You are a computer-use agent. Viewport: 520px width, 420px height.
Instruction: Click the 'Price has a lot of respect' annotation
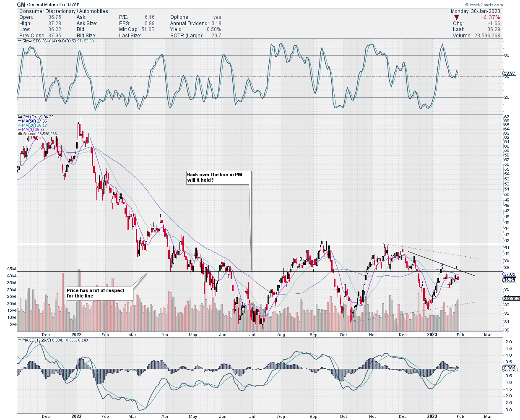tap(99, 293)
